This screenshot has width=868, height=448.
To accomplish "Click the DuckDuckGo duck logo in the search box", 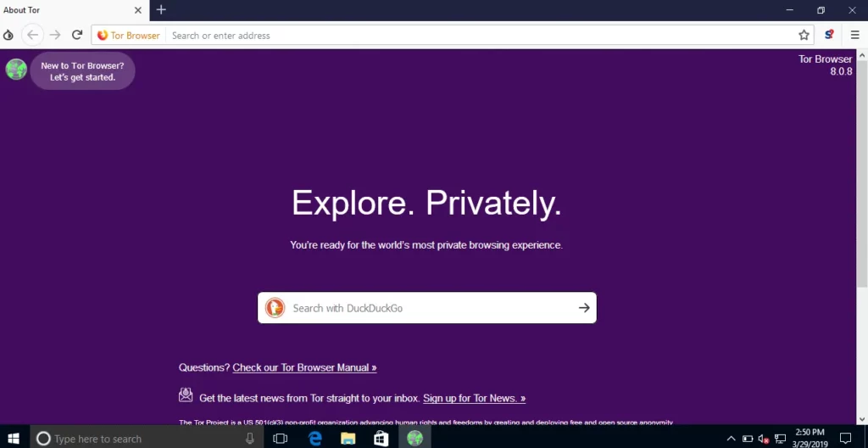I will (275, 308).
